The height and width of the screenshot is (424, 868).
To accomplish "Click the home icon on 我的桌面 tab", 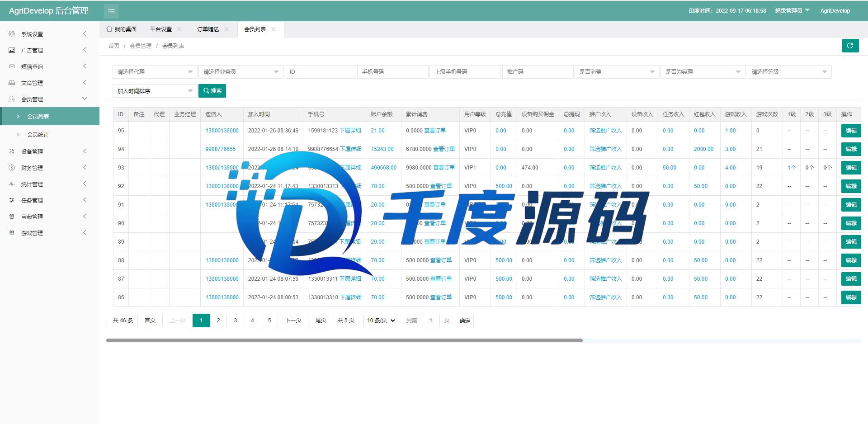I will 109,29.
